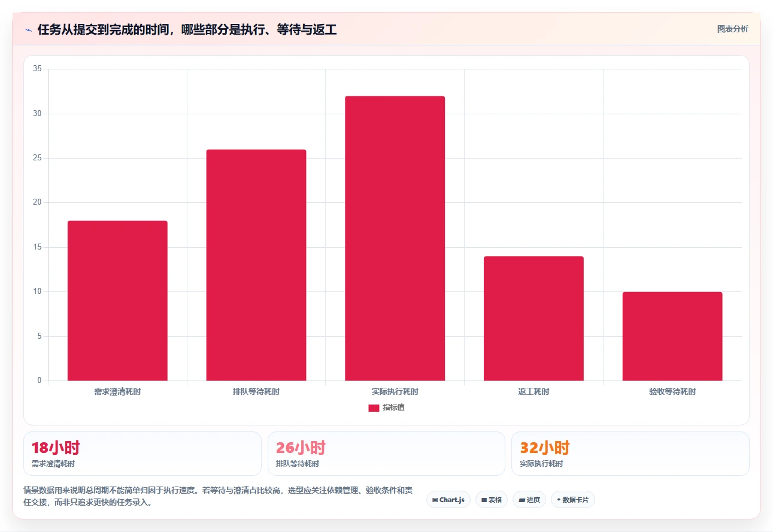Viewport: 773px width, 532px height.
Task: Click the x-axis label 返工耗时
Action: click(533, 392)
